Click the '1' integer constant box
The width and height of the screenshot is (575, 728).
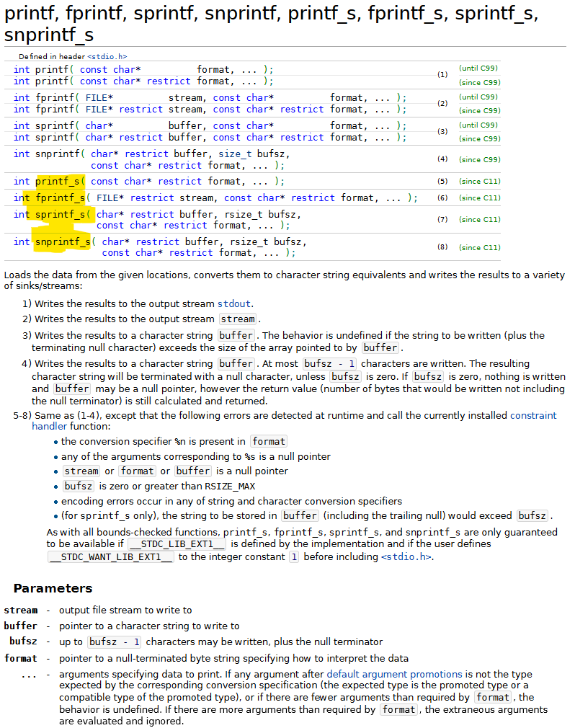pos(294,556)
